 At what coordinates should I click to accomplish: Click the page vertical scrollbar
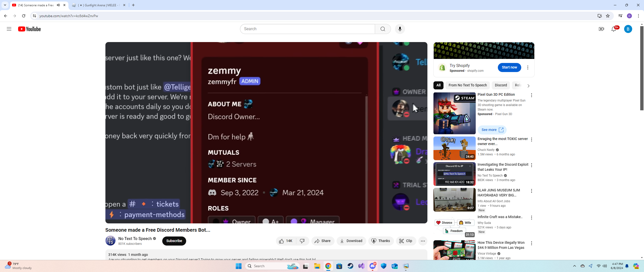coord(641,68)
